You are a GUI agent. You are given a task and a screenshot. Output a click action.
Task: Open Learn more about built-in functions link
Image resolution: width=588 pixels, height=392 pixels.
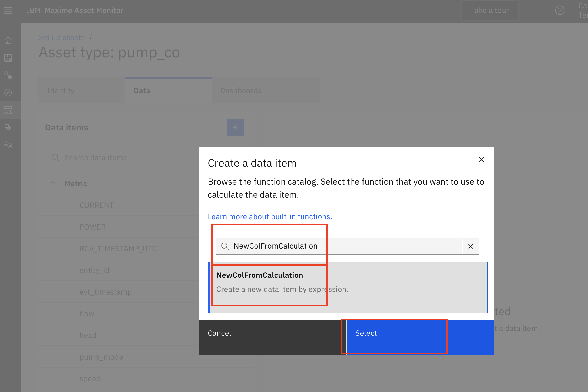270,217
